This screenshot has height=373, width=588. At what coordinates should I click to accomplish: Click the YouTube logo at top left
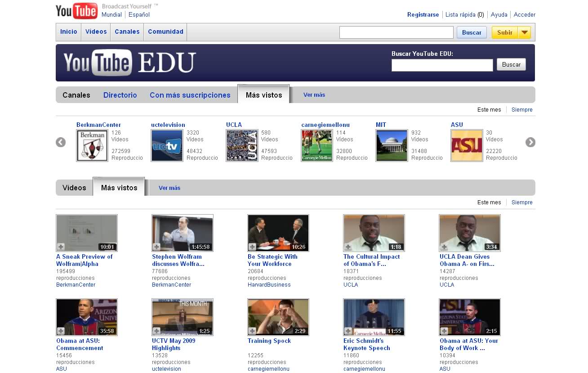pyautogui.click(x=76, y=11)
